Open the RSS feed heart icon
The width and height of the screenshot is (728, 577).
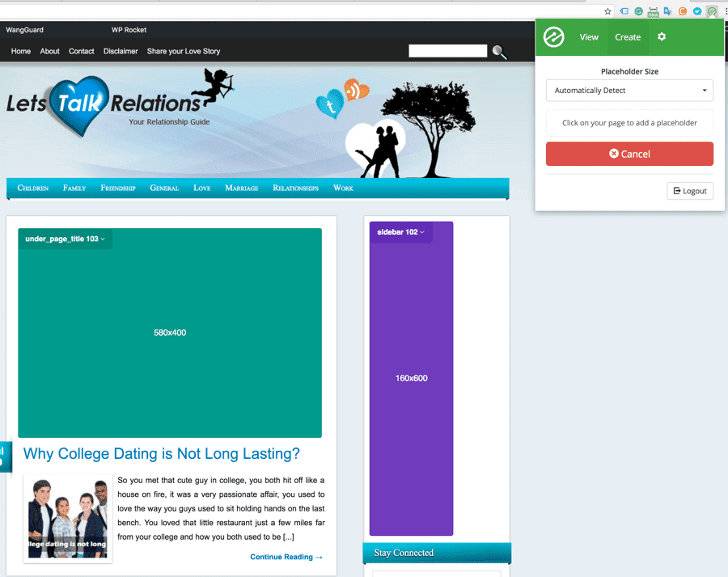356,90
